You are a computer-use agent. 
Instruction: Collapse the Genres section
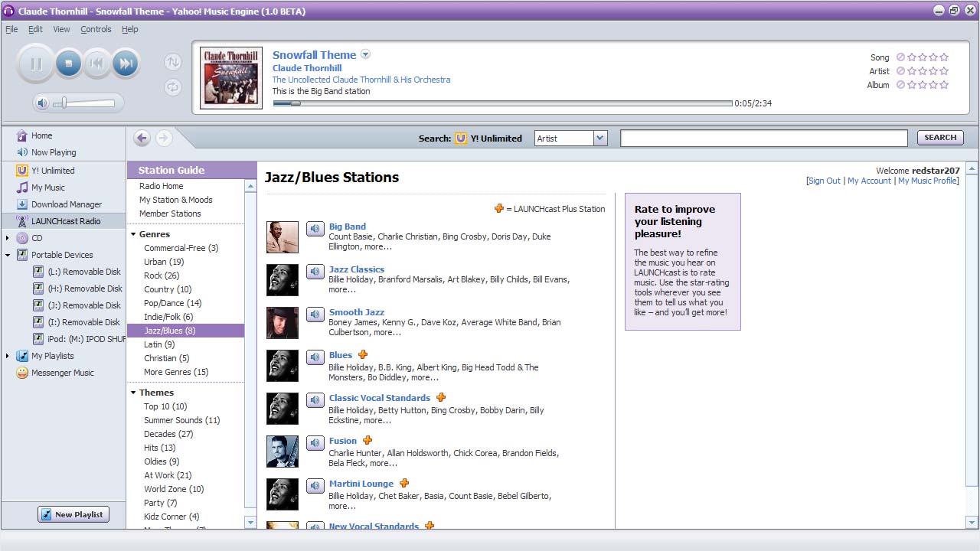pyautogui.click(x=133, y=235)
